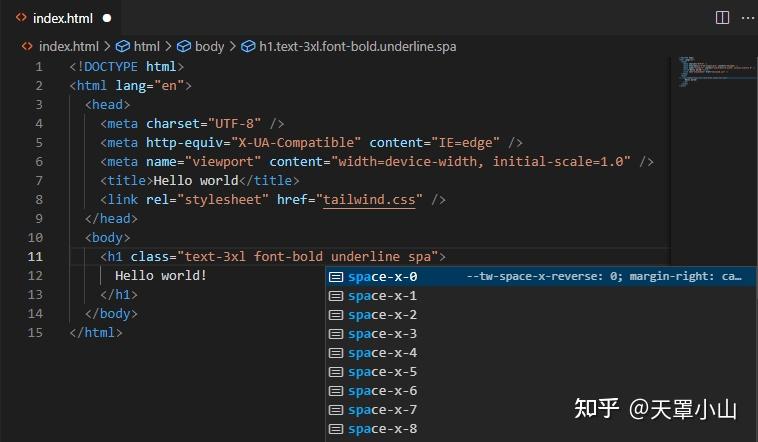Click the opening <body> tag
This screenshot has width=758, height=442.
tap(107, 237)
